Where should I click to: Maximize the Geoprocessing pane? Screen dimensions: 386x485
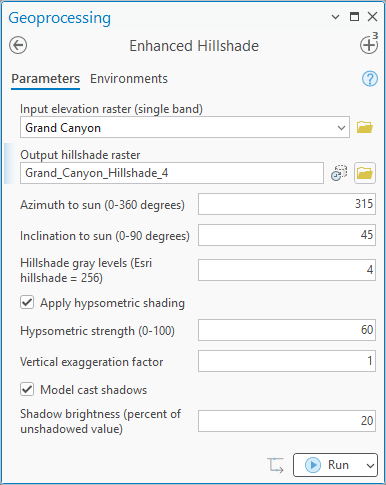(354, 16)
